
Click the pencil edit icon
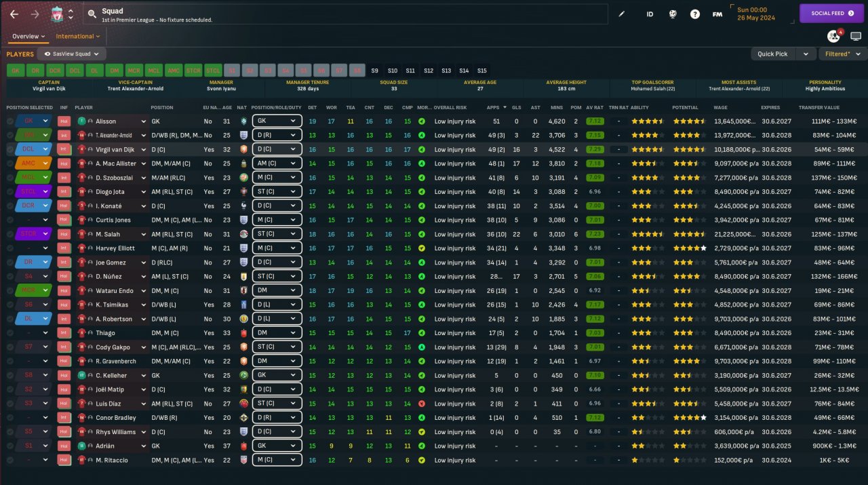coord(622,14)
